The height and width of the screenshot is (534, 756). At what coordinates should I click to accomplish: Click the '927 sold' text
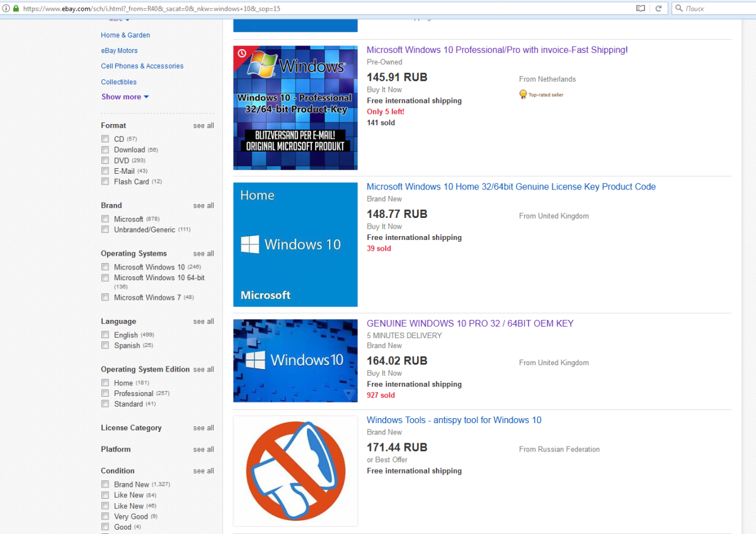pos(381,395)
